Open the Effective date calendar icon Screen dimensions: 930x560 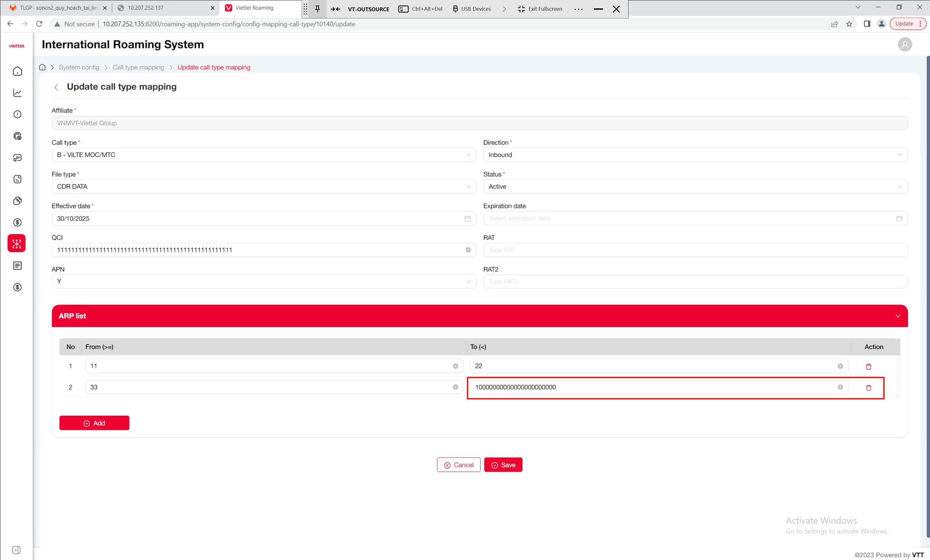[467, 218]
